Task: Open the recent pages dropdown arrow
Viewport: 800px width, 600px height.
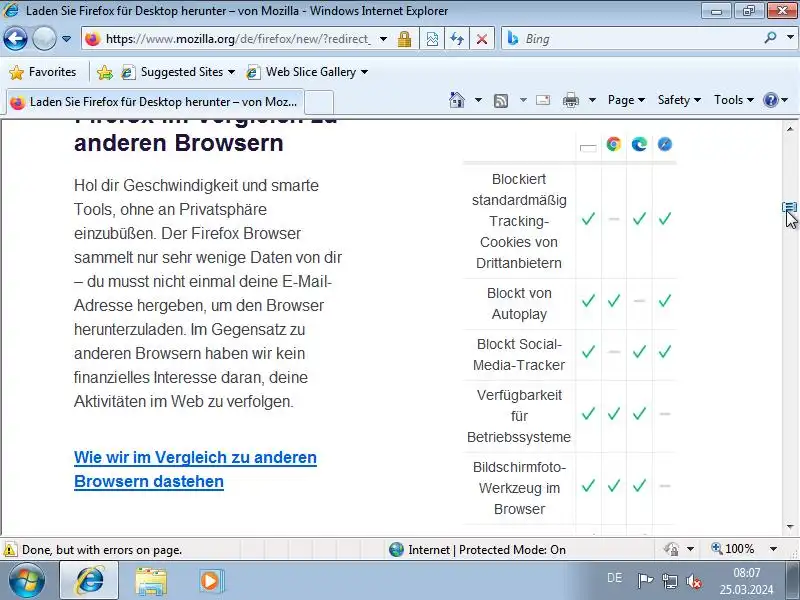Action: [x=66, y=39]
